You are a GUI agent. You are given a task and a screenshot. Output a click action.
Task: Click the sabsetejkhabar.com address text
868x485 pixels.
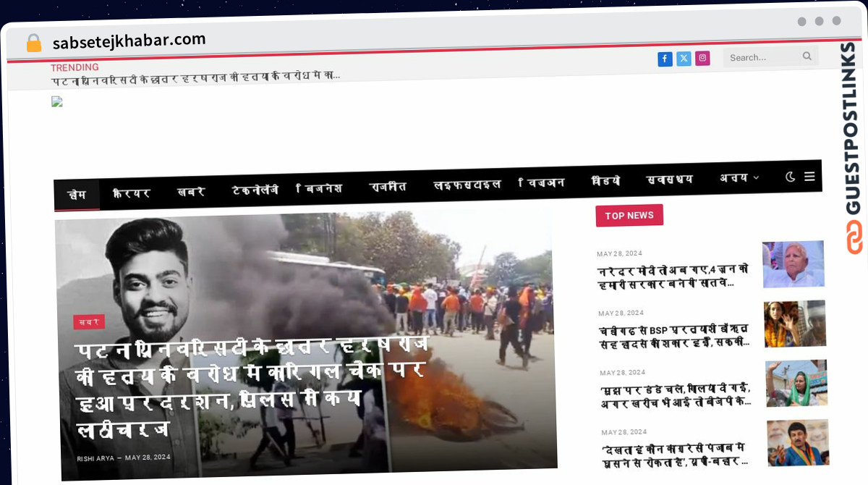coord(129,41)
